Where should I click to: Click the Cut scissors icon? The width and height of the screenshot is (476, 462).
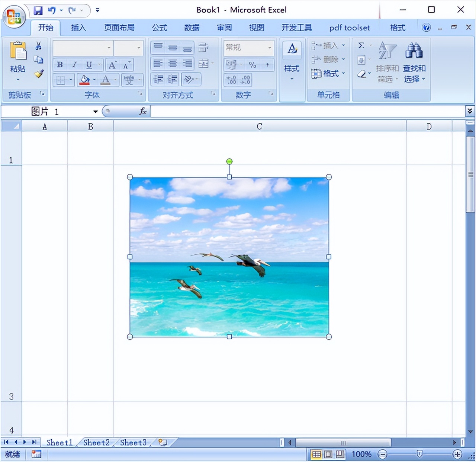point(38,46)
